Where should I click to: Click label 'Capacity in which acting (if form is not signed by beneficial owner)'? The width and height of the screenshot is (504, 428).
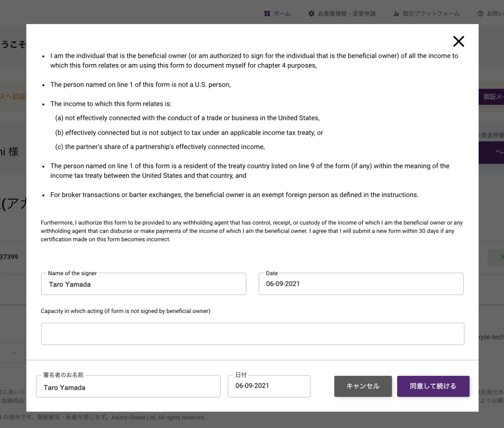click(125, 311)
